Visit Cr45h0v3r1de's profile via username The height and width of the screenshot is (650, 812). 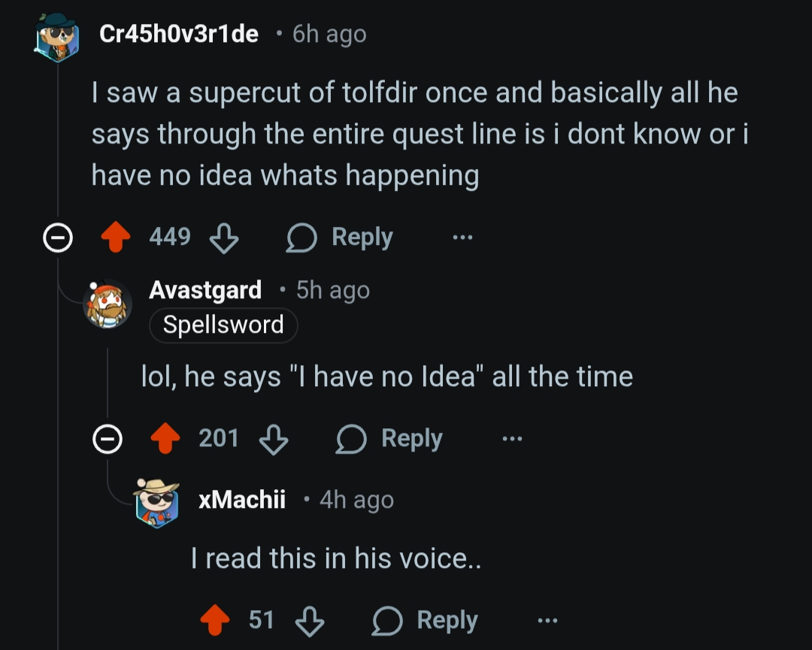tap(179, 34)
